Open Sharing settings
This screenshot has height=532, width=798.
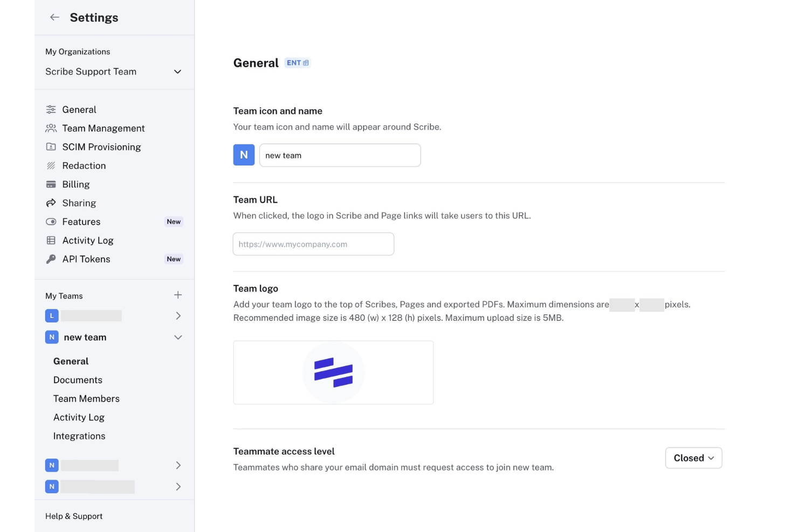click(x=79, y=203)
